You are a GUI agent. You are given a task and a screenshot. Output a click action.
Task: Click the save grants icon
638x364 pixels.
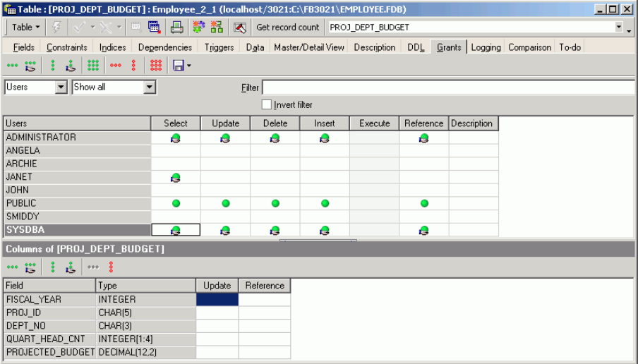(179, 65)
